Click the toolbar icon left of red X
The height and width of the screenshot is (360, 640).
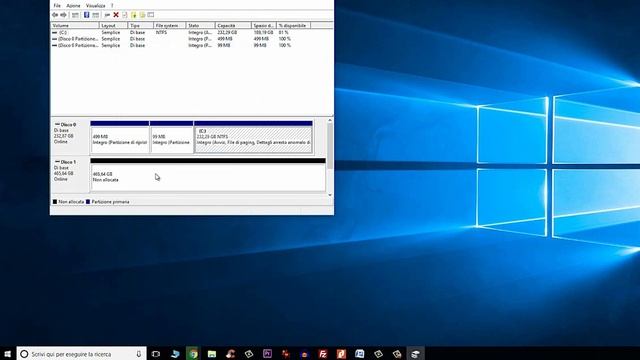click(x=107, y=15)
